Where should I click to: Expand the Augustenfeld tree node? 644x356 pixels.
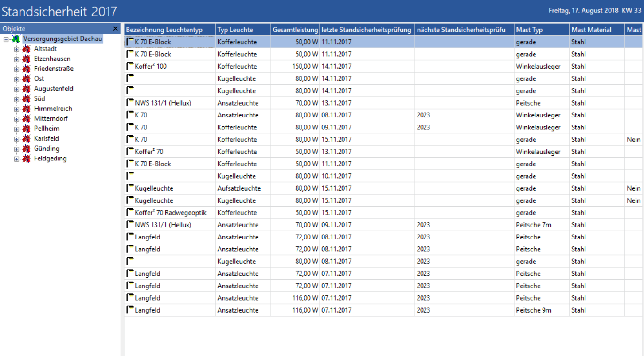point(16,89)
